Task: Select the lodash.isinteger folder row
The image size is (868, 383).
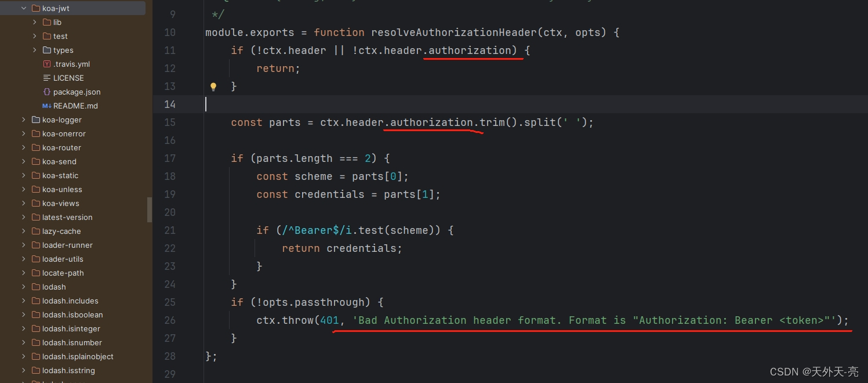Action: pos(73,328)
